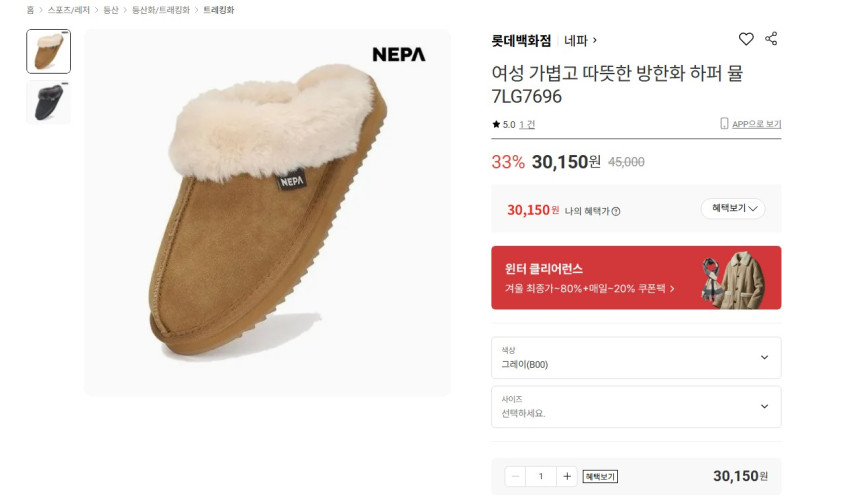This screenshot has width=849, height=503.
Task: Click the heart wishlist icon
Action: [746, 39]
